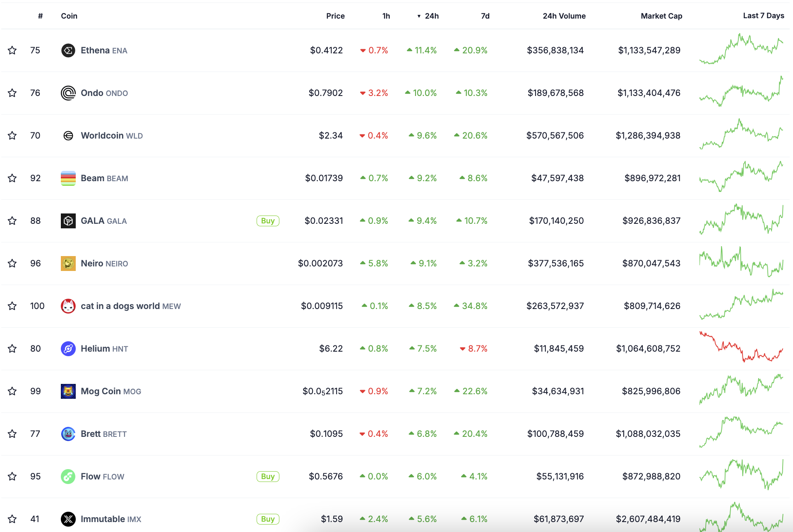Screen dimensions: 793x532
Task: Star the Flow coin row
Action: coord(12,477)
